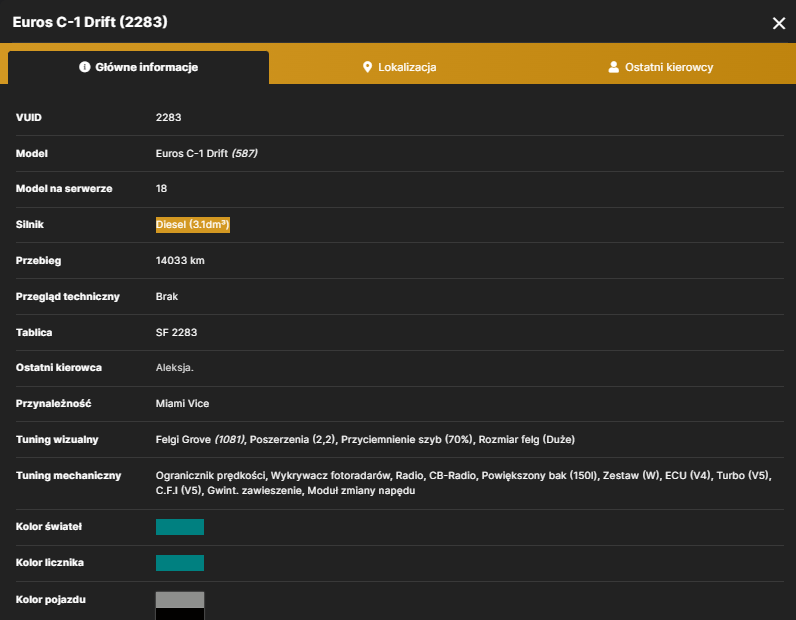
Task: Click the Ostatni kierowca row label
Action: point(58,368)
